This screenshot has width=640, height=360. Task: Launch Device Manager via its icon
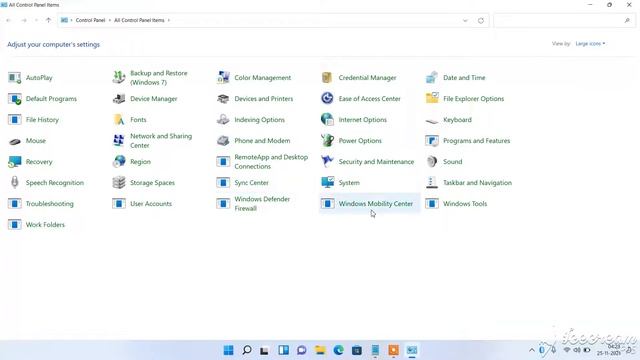pyautogui.click(x=119, y=99)
